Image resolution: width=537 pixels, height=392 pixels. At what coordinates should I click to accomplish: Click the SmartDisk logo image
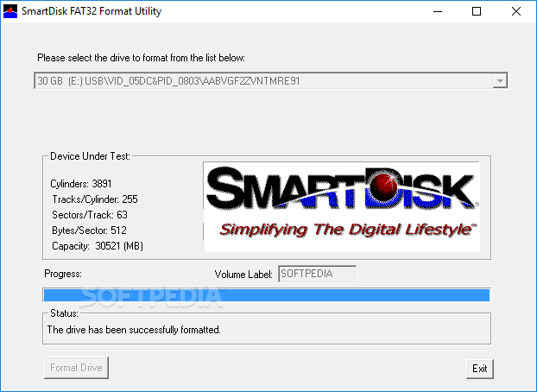pyautogui.click(x=341, y=207)
